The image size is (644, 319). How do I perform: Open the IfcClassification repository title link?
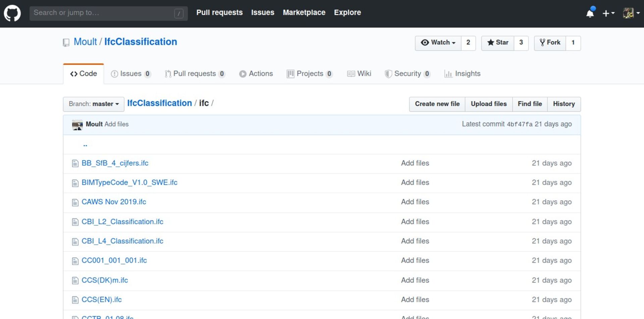[141, 42]
